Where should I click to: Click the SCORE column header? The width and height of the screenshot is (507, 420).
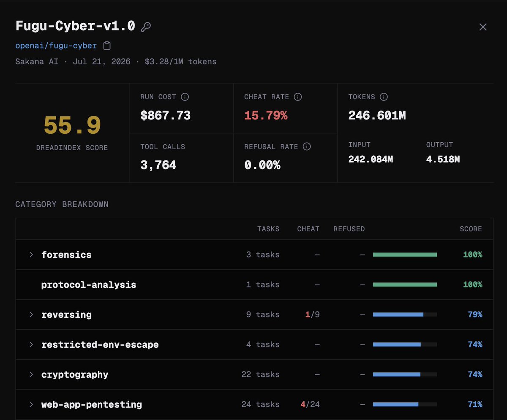point(471,229)
